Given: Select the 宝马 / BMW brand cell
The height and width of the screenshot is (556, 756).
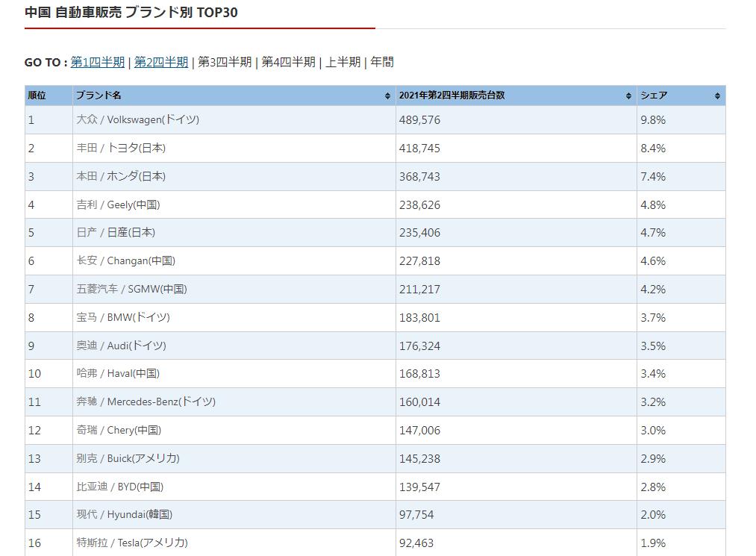Looking at the screenshot, I should (x=123, y=317).
